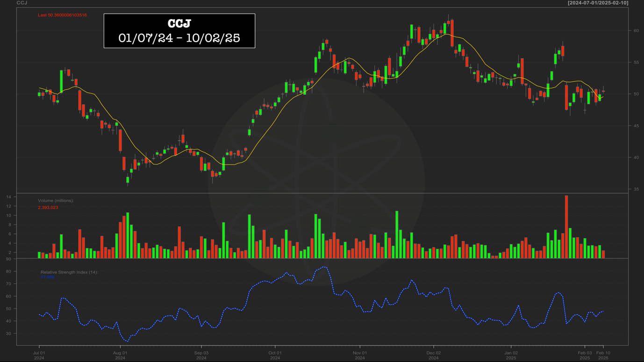
Task: Click the '10' volume axis label
Action: coord(8,215)
